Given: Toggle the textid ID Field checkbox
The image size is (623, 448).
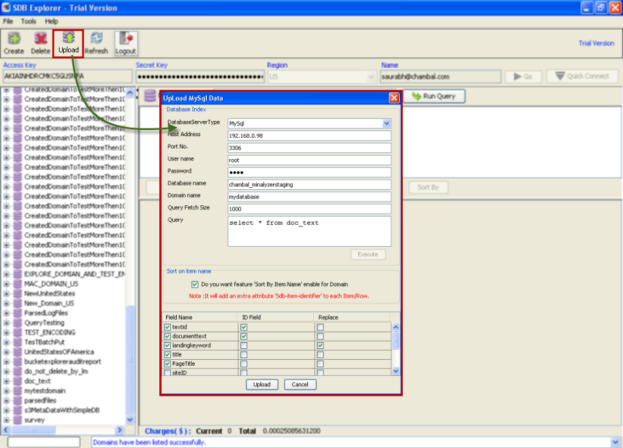Looking at the screenshot, I should coord(244,327).
